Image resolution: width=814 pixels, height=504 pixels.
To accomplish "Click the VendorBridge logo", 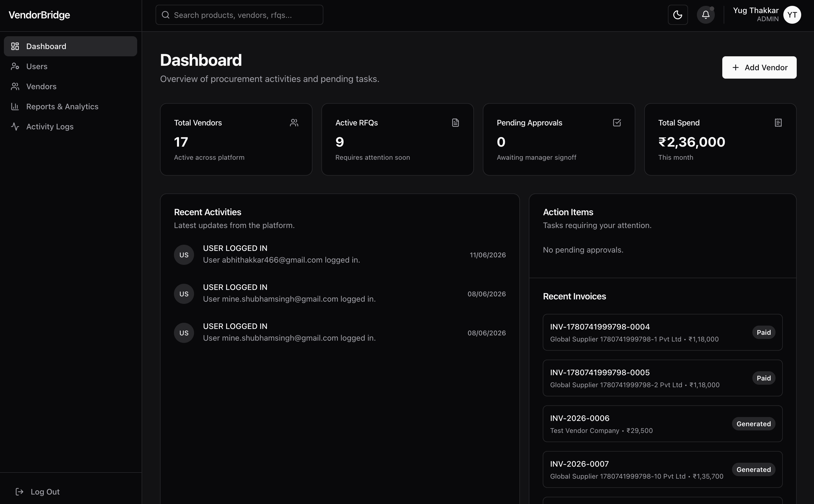I will coord(39,15).
